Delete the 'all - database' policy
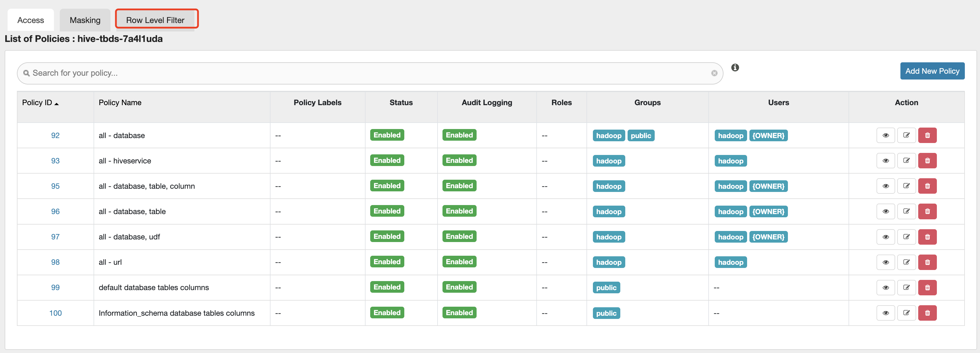This screenshot has height=353, width=980. [x=927, y=135]
